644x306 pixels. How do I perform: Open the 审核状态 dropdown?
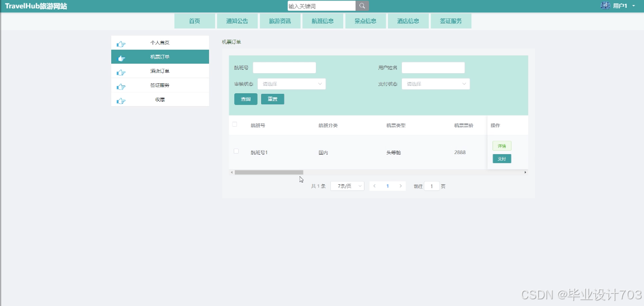pos(292,84)
